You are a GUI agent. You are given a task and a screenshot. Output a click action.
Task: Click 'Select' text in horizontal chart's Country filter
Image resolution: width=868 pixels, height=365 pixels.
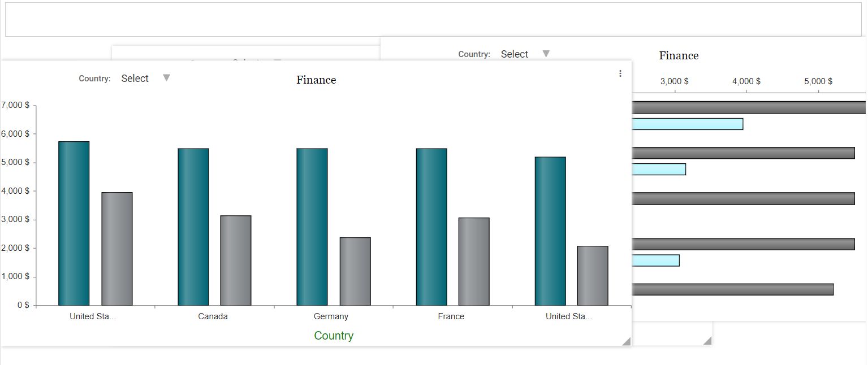click(x=514, y=54)
